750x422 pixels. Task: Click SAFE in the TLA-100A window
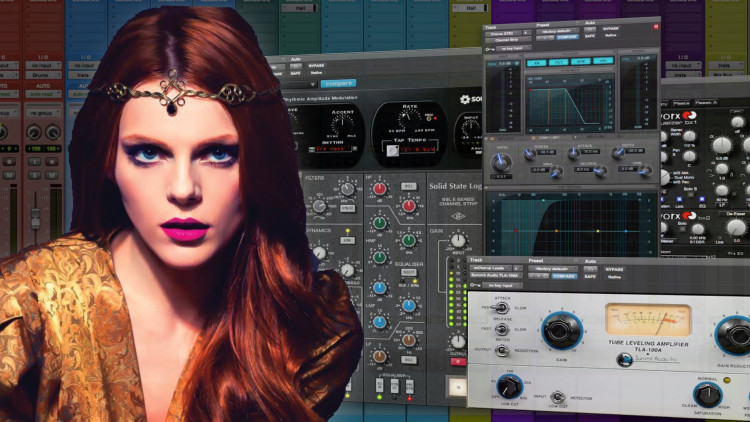click(x=590, y=277)
